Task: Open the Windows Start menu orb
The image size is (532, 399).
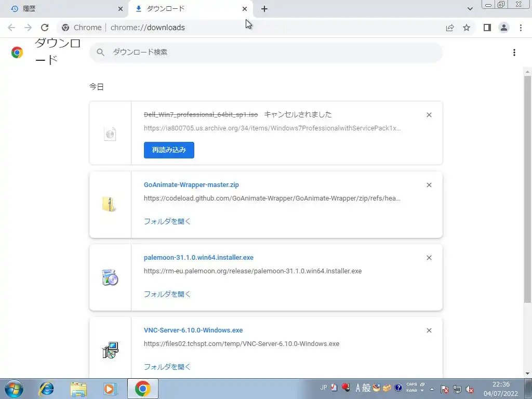Action: (14, 389)
